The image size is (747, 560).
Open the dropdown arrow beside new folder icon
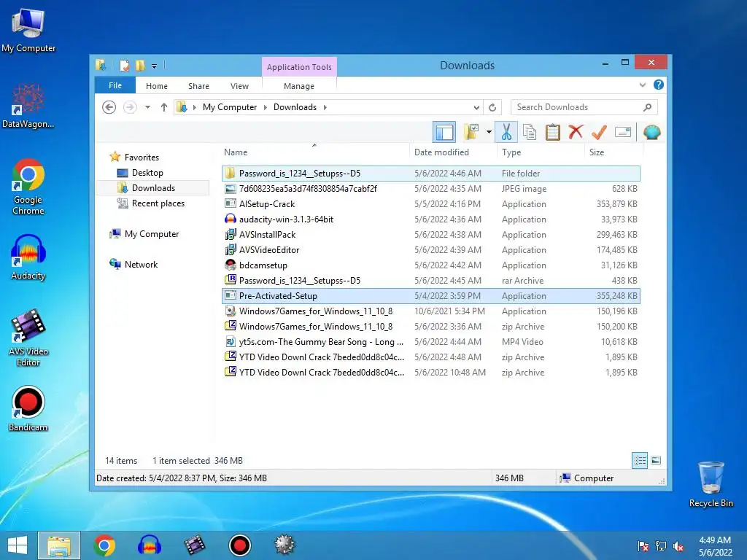[x=489, y=132]
